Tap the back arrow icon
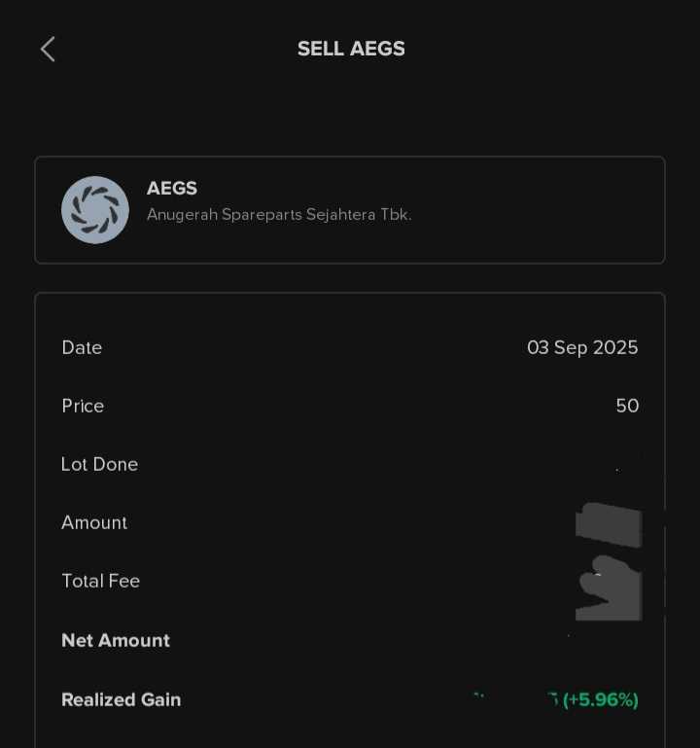This screenshot has height=748, width=700. [48, 50]
